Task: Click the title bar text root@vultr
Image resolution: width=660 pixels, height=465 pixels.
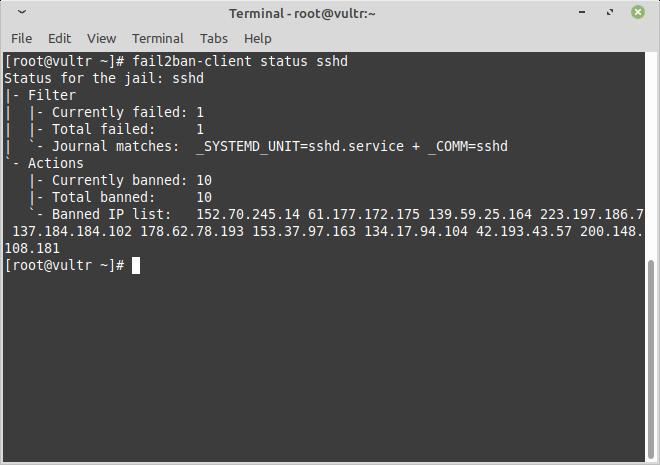Action: click(x=330, y=13)
